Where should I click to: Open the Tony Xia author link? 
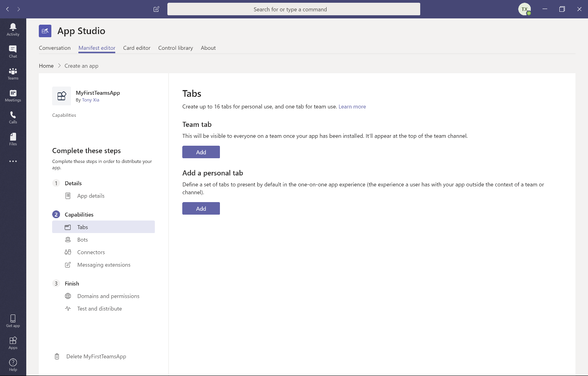(x=91, y=100)
